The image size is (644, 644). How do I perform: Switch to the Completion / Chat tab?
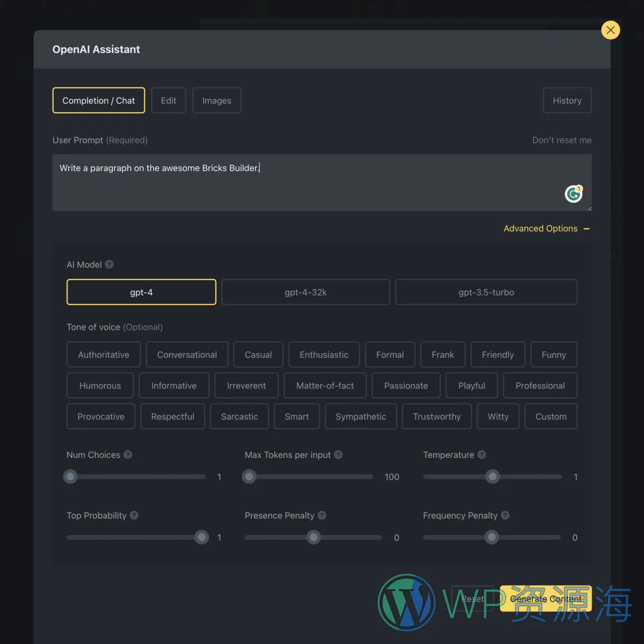tap(99, 100)
